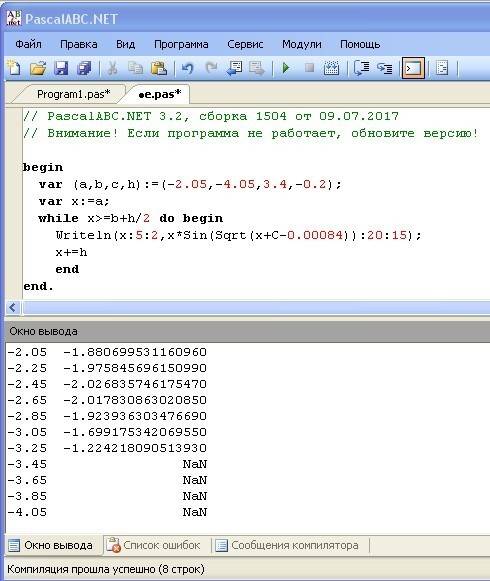This screenshot has height=581, width=490.
Task: Open the Сервис menu
Action: pyautogui.click(x=245, y=44)
